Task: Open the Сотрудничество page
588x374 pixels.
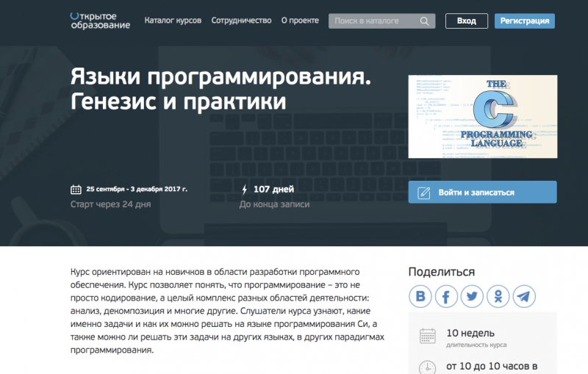Action: (241, 21)
